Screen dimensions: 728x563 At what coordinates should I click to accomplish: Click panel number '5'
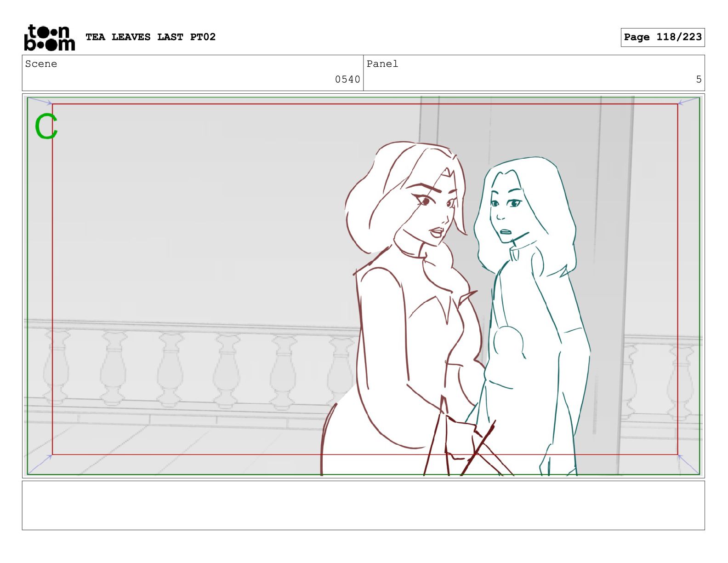(x=699, y=80)
